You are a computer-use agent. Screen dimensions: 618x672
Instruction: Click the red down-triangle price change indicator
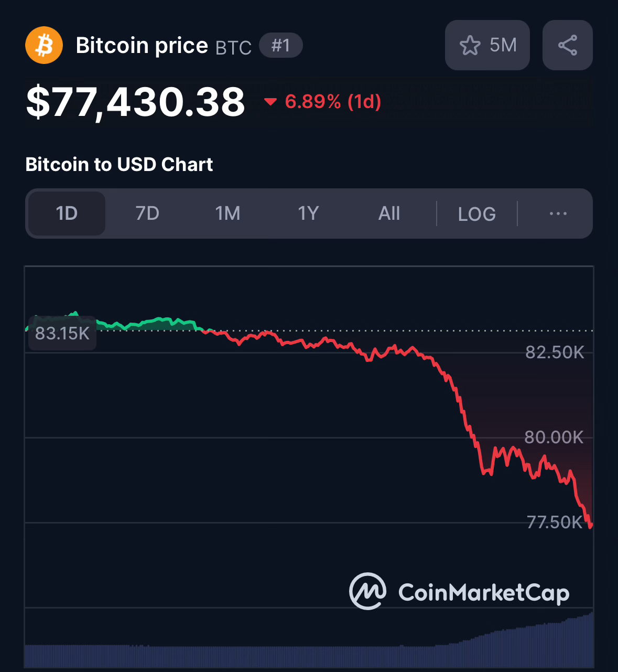pos(270,102)
